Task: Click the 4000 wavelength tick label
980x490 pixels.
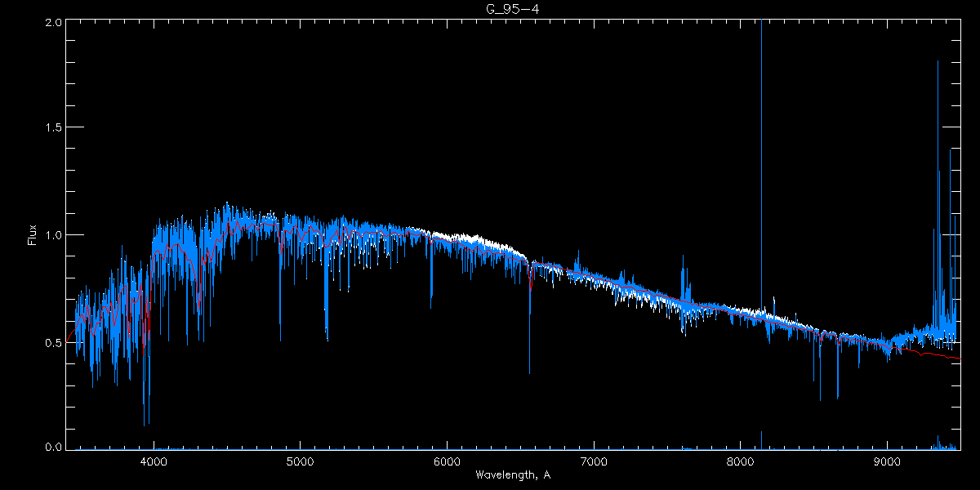Action: [154, 461]
